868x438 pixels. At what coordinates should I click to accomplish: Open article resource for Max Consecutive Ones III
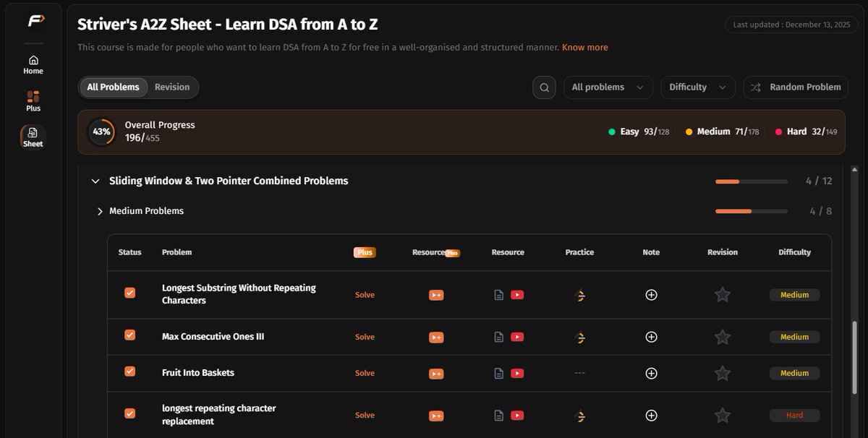click(x=498, y=337)
